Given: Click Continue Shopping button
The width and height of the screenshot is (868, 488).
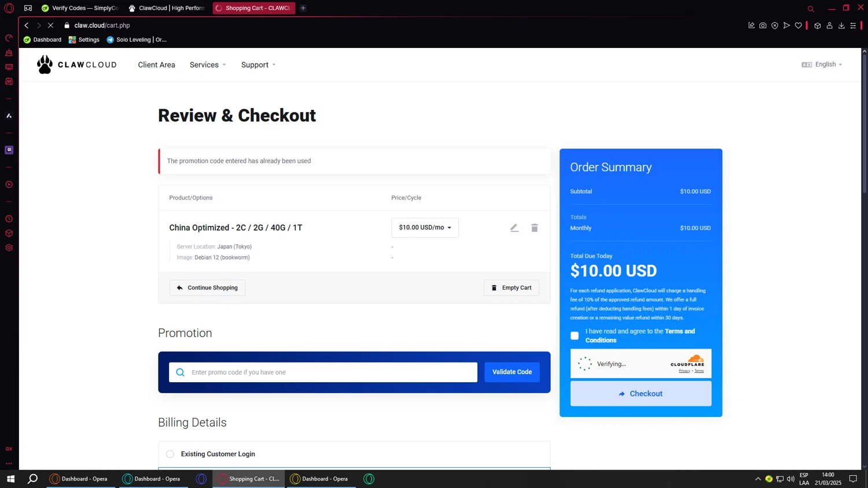Looking at the screenshot, I should [x=207, y=288].
